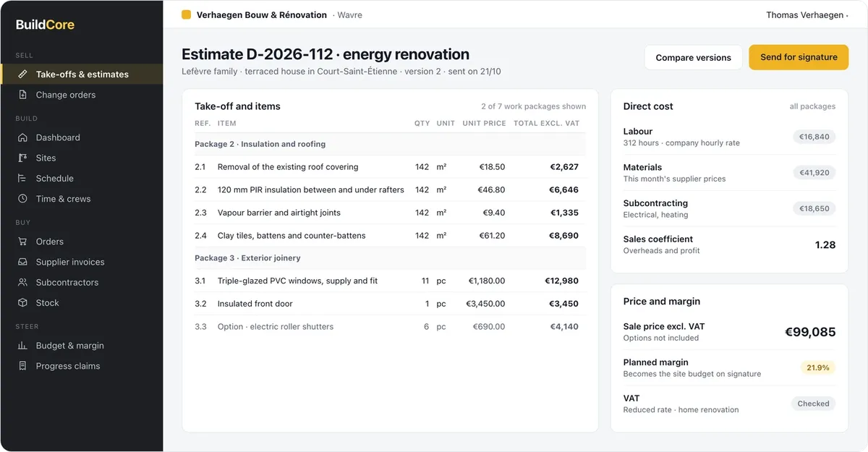This screenshot has height=452, width=868.
Task: Click '2 of 7 work packages shown'
Action: [534, 106]
